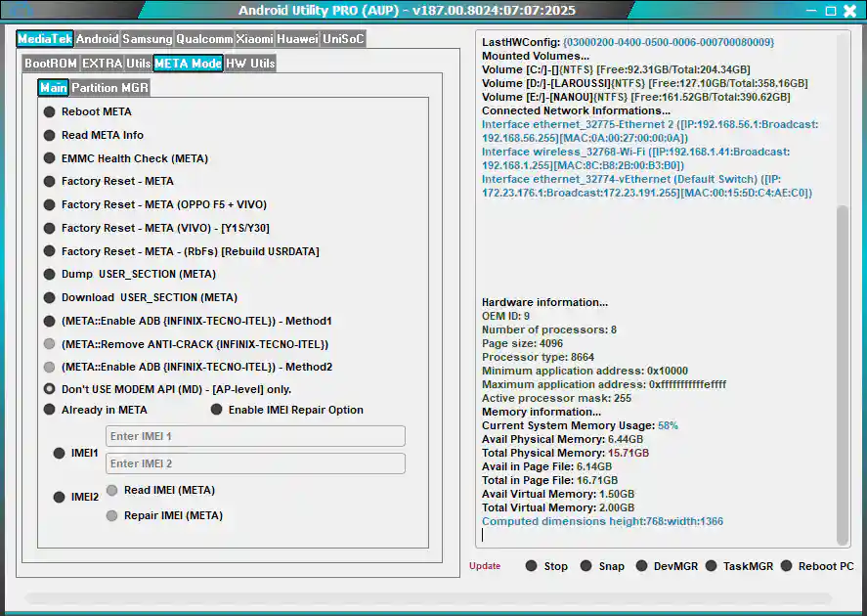Viewport: 867px width, 616px height.
Task: Click the Computed dimensions line
Action: 602,521
